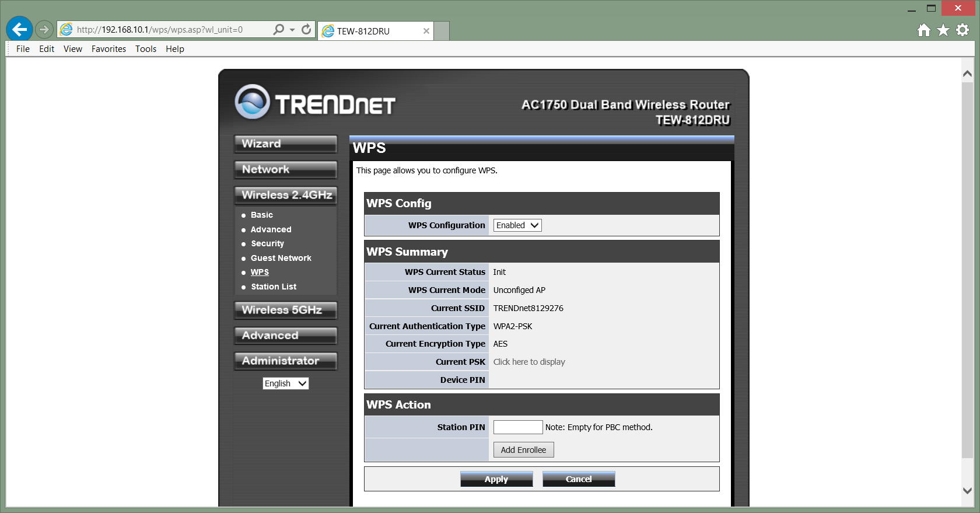Click the Add Enrollee button

(523, 450)
